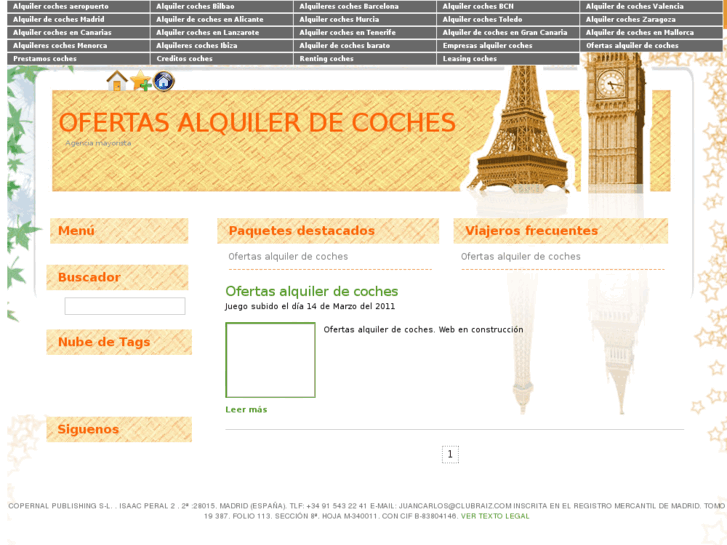Select Alquiler coches Murcia
The image size is (727, 545).
pyautogui.click(x=364, y=19)
